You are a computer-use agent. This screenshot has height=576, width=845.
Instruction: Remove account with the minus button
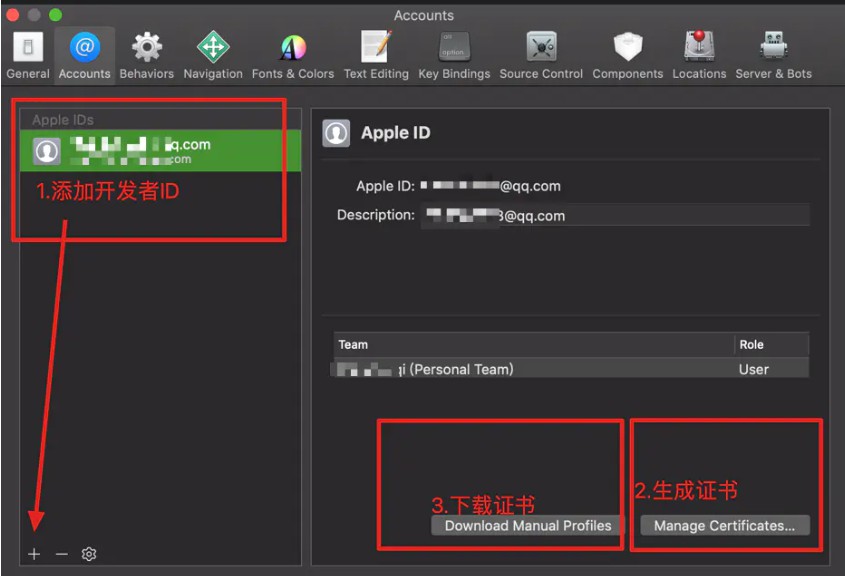pyautogui.click(x=61, y=554)
